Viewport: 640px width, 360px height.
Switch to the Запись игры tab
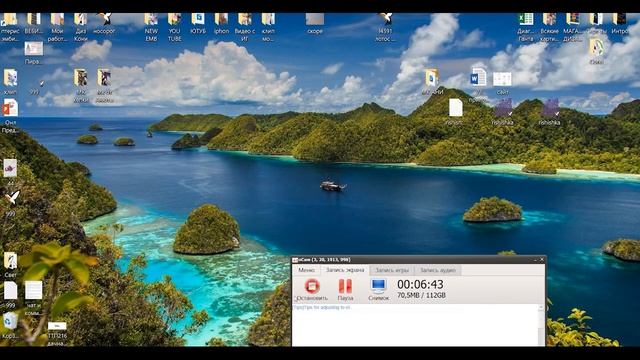pyautogui.click(x=392, y=270)
